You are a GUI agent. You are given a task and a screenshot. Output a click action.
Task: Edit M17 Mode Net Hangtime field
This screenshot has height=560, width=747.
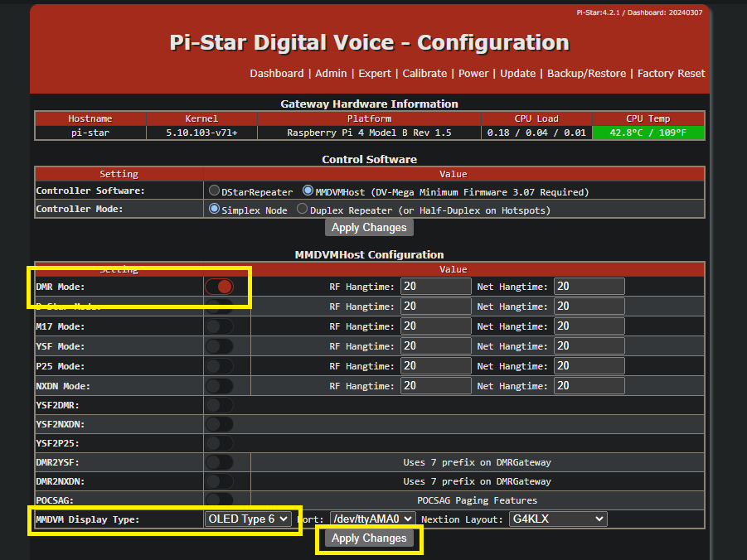pos(589,326)
